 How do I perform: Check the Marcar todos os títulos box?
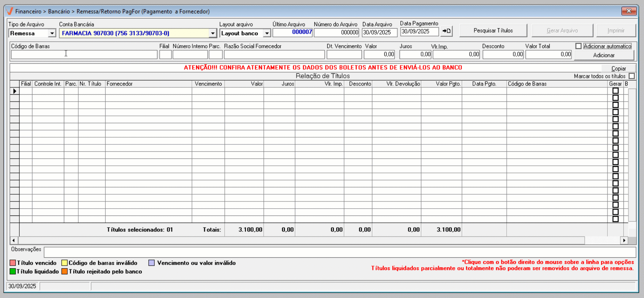(631, 76)
